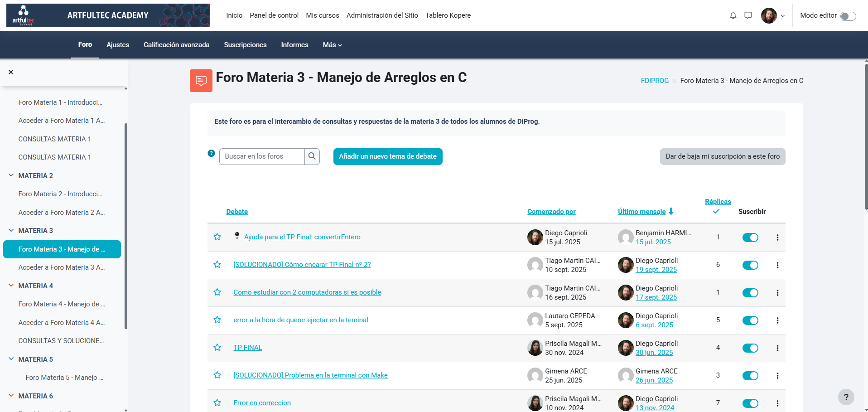Unsubscribe from the TP FINAL thread toggle

[x=750, y=348]
